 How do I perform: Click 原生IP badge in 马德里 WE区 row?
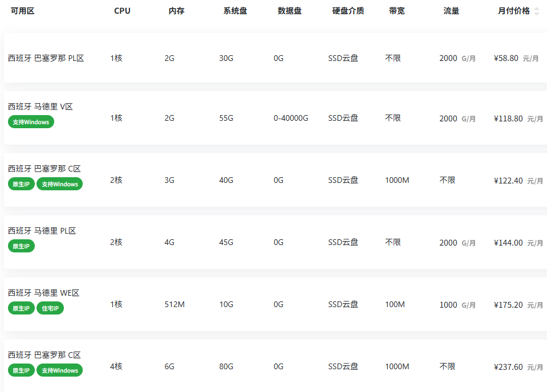point(21,308)
